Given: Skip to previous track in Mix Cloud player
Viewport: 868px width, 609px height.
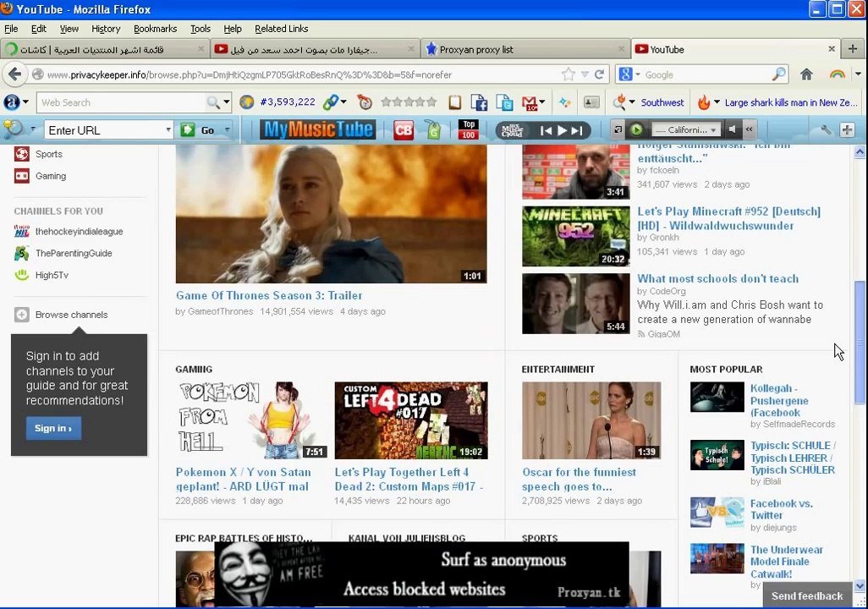Looking at the screenshot, I should tap(546, 130).
